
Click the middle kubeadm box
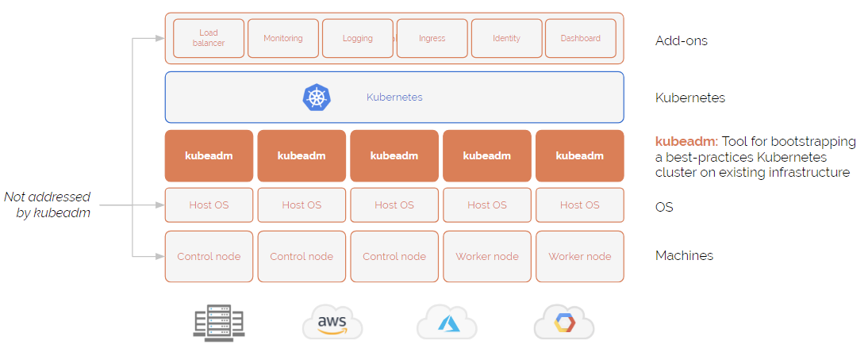[x=394, y=155]
